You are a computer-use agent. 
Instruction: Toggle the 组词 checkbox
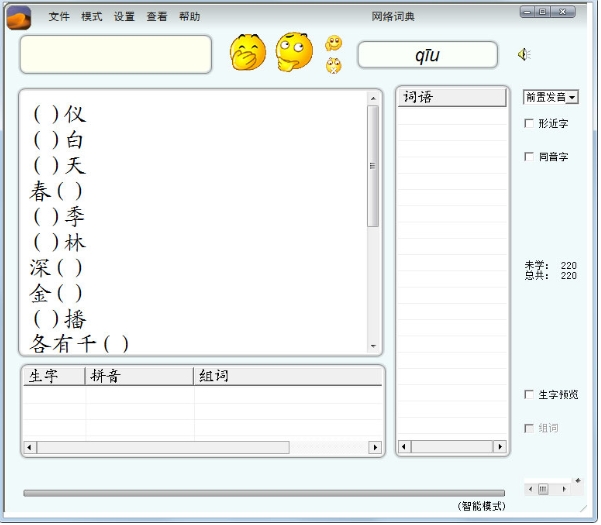530,428
